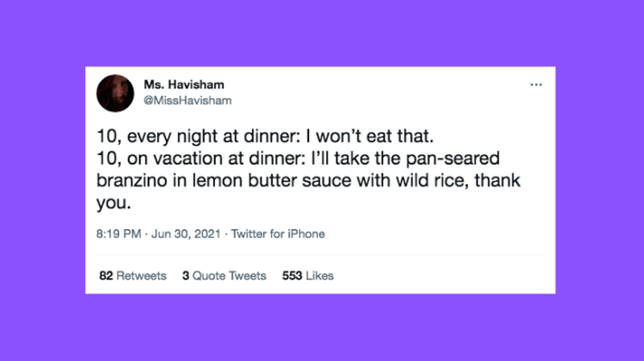Open the Ms. Havisham display name link
Screen dimensions: 644x361
[184, 84]
